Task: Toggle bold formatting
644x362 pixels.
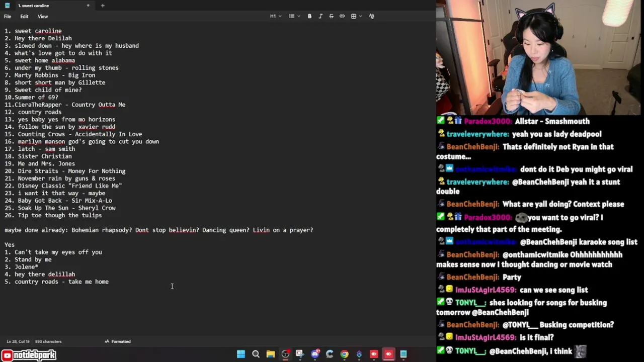Action: [x=310, y=16]
